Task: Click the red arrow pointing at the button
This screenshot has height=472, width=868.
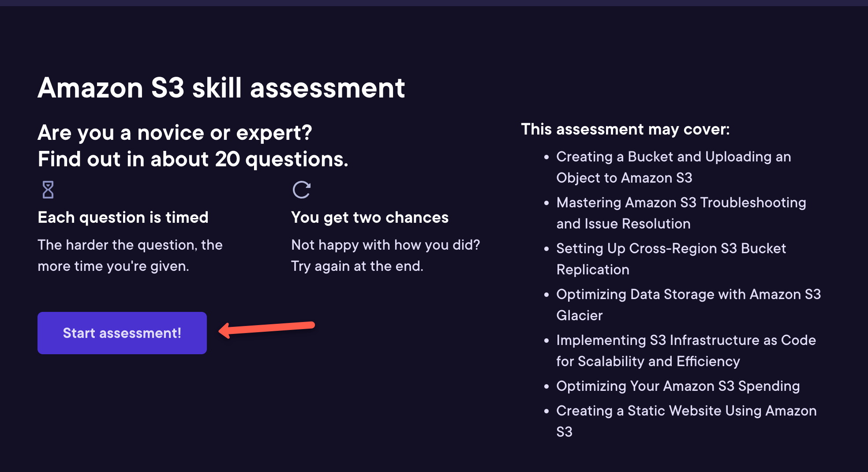Action: point(267,330)
